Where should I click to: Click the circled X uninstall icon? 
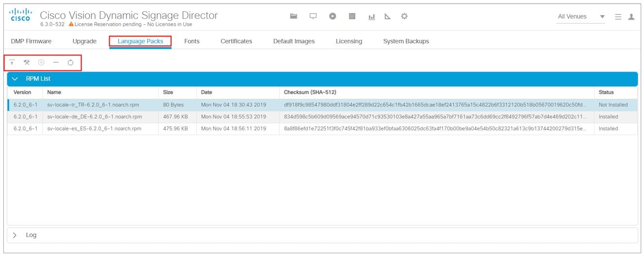point(41,62)
